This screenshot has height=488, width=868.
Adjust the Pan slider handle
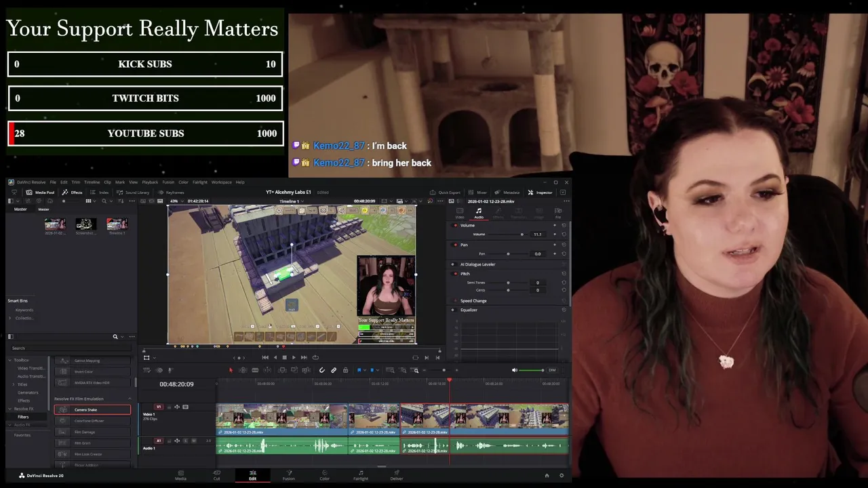pos(508,253)
